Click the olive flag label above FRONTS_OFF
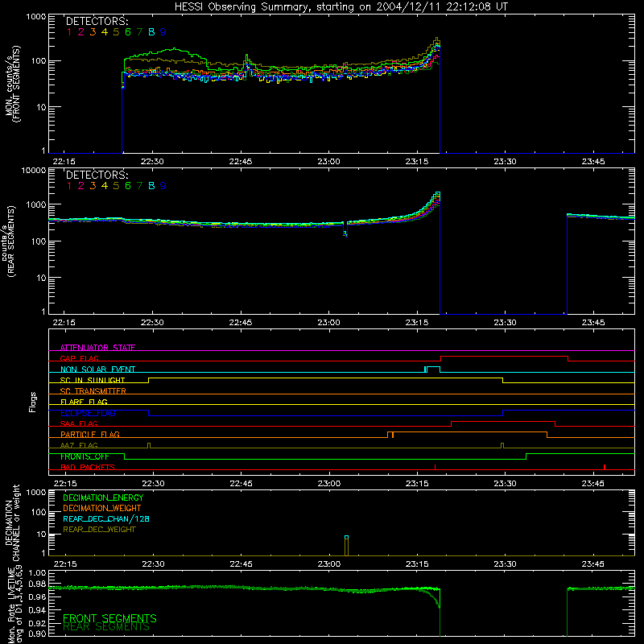Viewport: 644px width, 644px height. pyautogui.click(x=79, y=445)
